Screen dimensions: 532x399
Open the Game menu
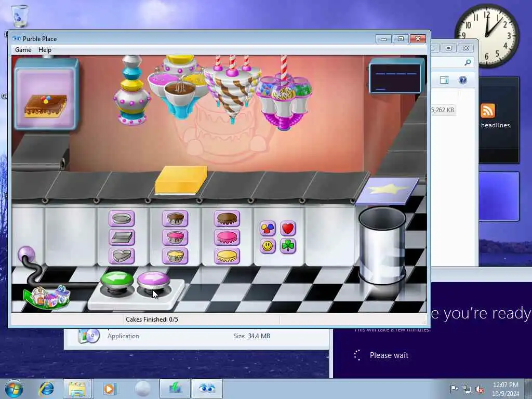click(x=23, y=50)
